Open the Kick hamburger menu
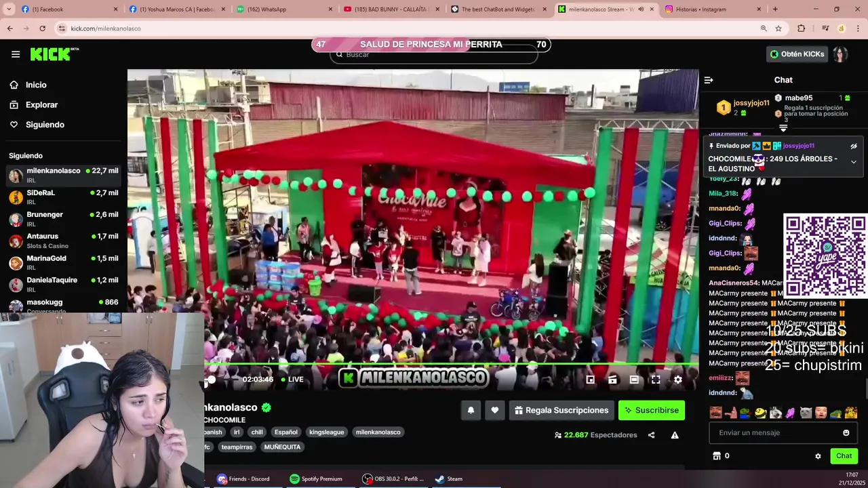Viewport: 868px width, 488px height. click(x=16, y=54)
